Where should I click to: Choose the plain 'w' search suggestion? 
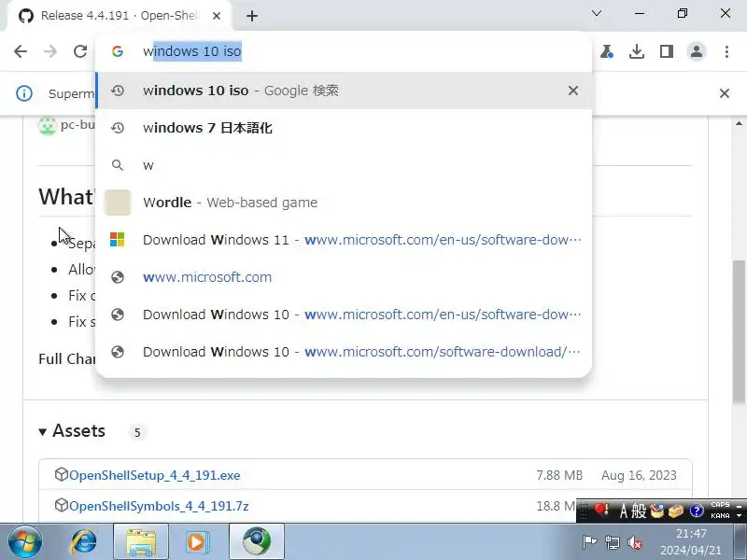(344, 165)
